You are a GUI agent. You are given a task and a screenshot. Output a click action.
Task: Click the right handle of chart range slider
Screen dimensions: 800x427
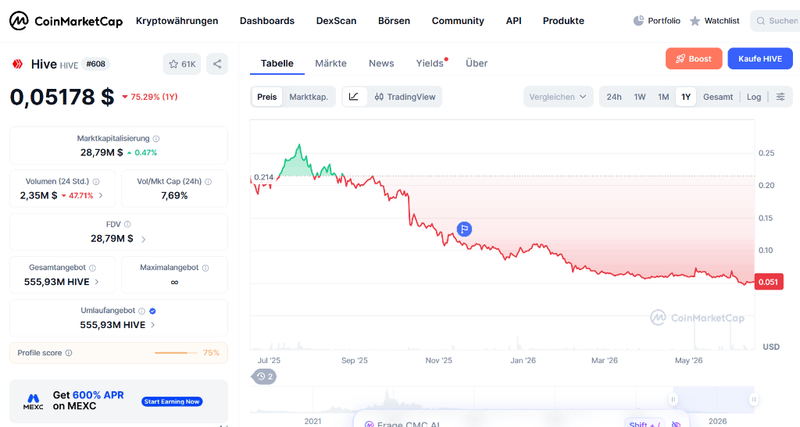tap(753, 399)
